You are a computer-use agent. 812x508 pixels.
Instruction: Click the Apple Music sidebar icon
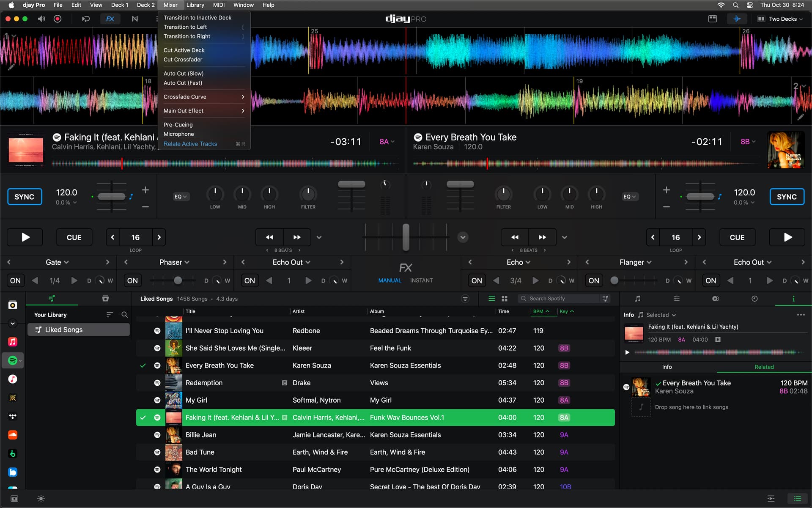pos(13,342)
